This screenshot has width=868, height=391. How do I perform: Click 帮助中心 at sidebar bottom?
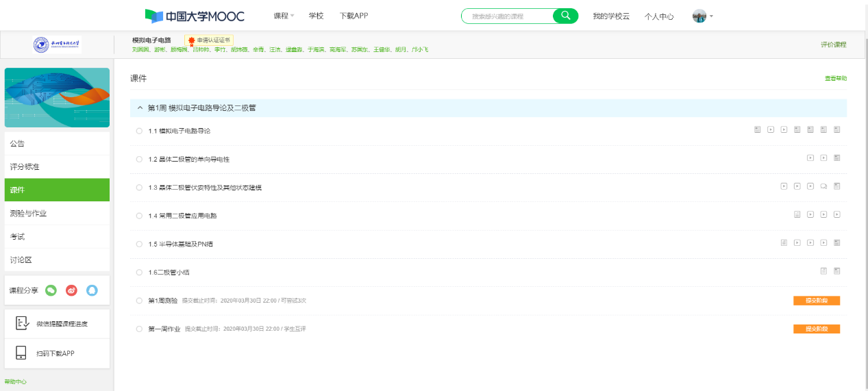[x=15, y=381]
